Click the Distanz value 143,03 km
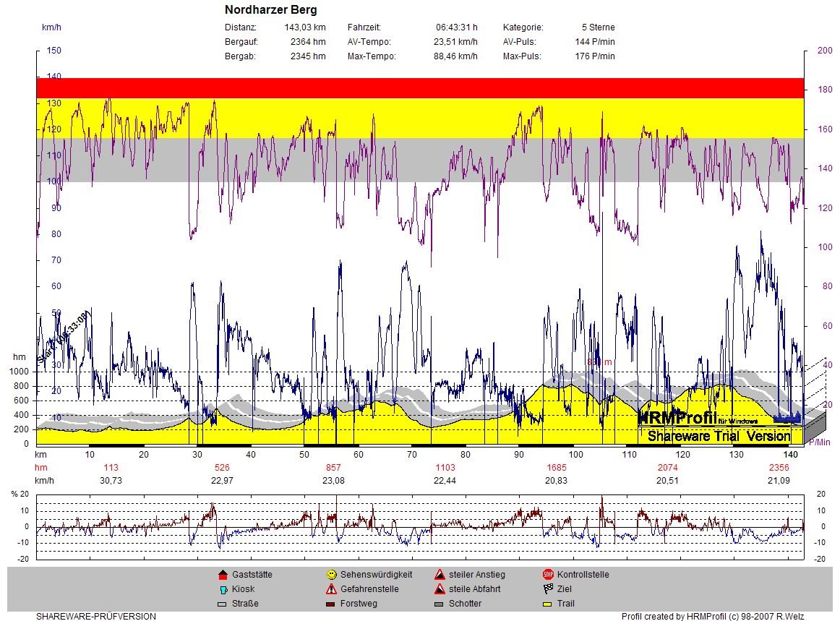 305,27
